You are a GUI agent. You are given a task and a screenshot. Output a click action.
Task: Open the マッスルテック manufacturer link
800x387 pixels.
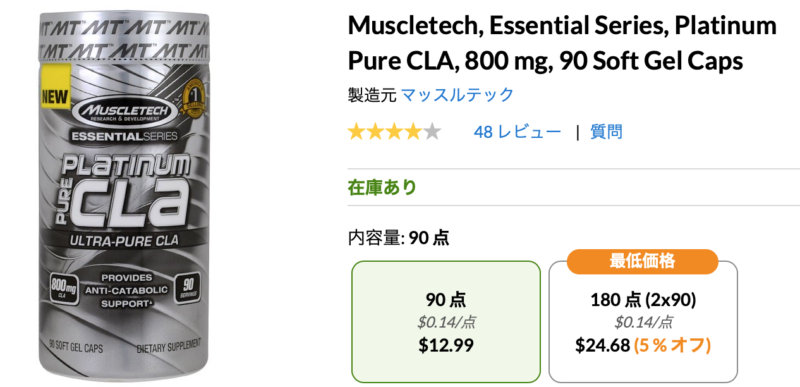click(457, 95)
